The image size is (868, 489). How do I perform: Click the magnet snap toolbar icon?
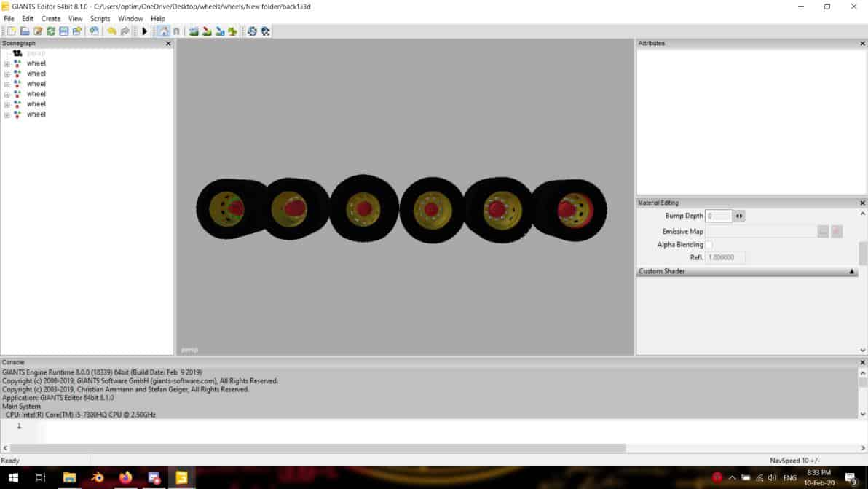point(176,31)
